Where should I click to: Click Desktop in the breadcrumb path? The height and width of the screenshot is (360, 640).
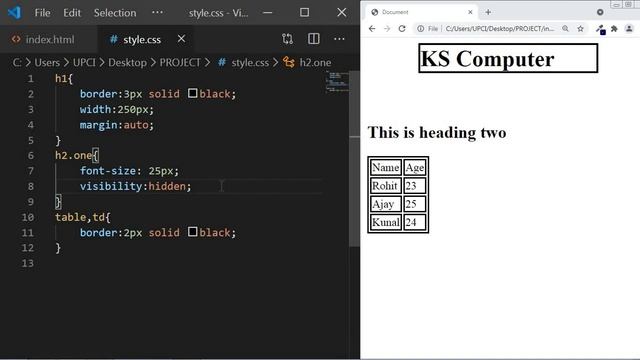tap(127, 62)
